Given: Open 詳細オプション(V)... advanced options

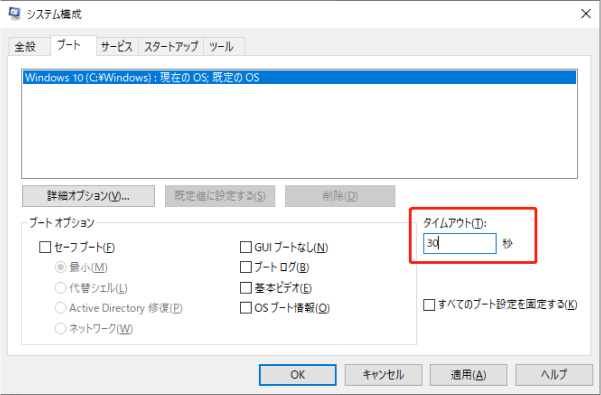Looking at the screenshot, I should 89,196.
